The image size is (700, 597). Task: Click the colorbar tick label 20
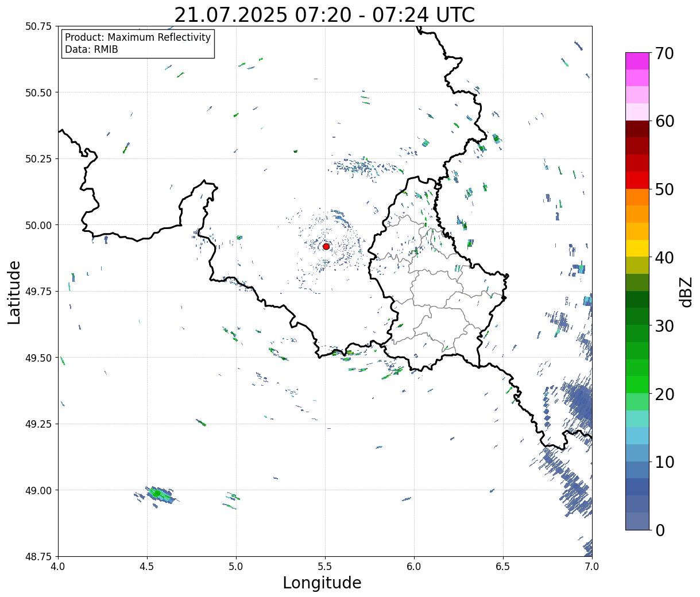664,394
